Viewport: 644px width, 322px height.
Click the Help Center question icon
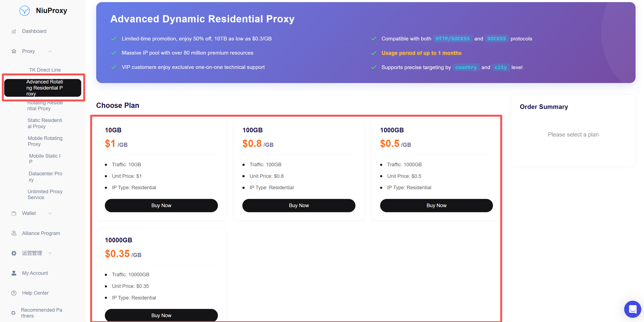(14, 293)
